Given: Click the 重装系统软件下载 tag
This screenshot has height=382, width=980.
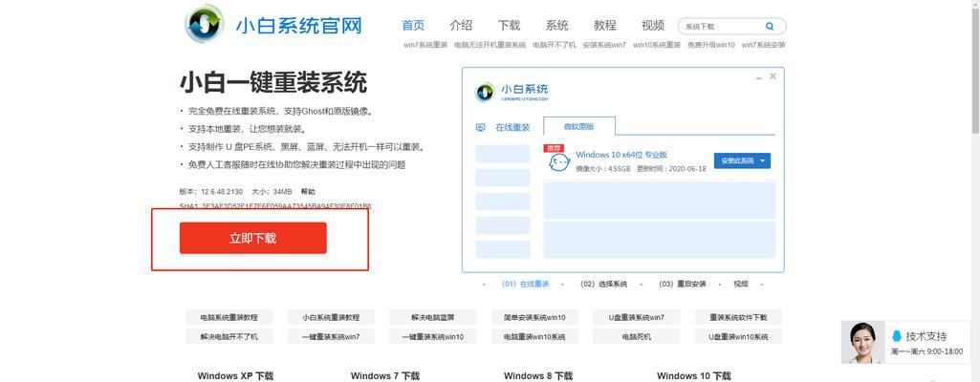Looking at the screenshot, I should 738,317.
